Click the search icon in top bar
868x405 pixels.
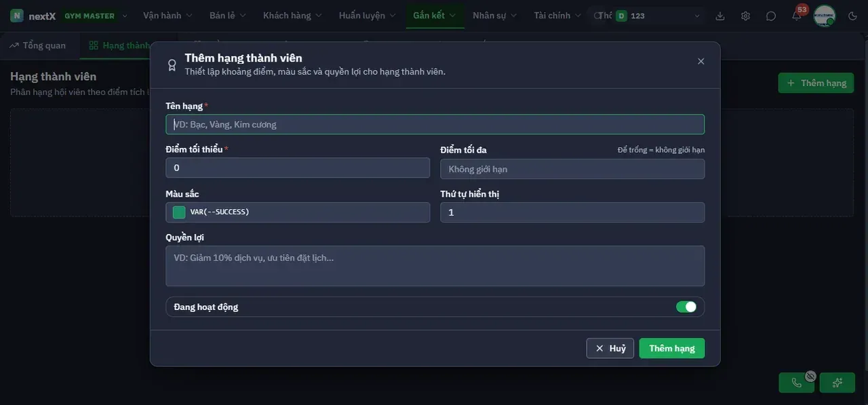tap(598, 16)
